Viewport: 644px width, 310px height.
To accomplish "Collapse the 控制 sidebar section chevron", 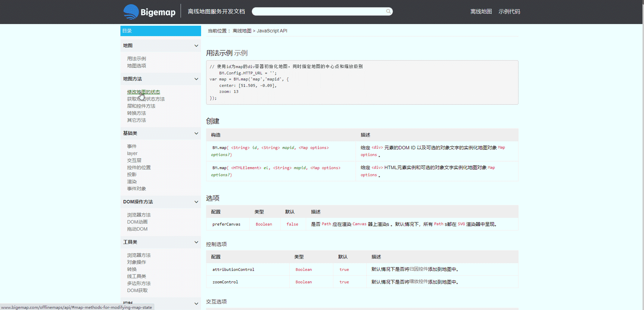I will click(x=196, y=303).
